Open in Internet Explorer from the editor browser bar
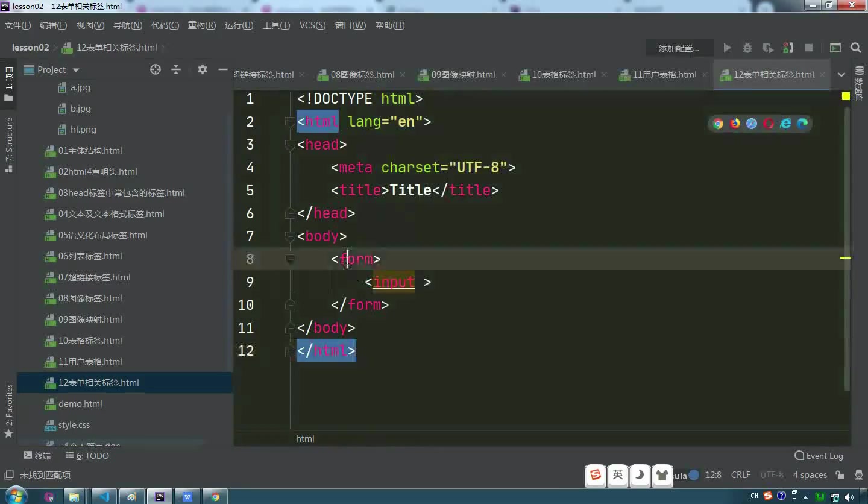This screenshot has width=868, height=504. click(x=785, y=124)
